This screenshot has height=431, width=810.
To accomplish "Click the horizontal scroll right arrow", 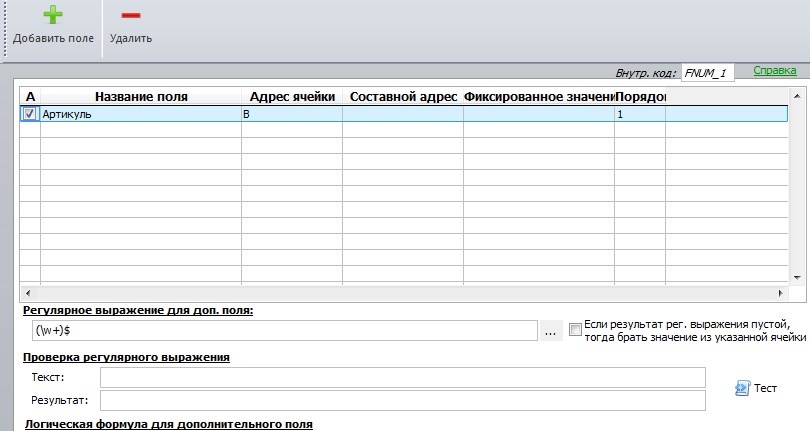I will tap(781, 293).
